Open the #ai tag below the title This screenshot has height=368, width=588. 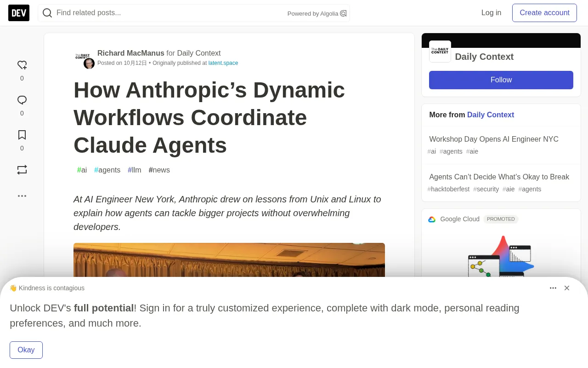82,170
